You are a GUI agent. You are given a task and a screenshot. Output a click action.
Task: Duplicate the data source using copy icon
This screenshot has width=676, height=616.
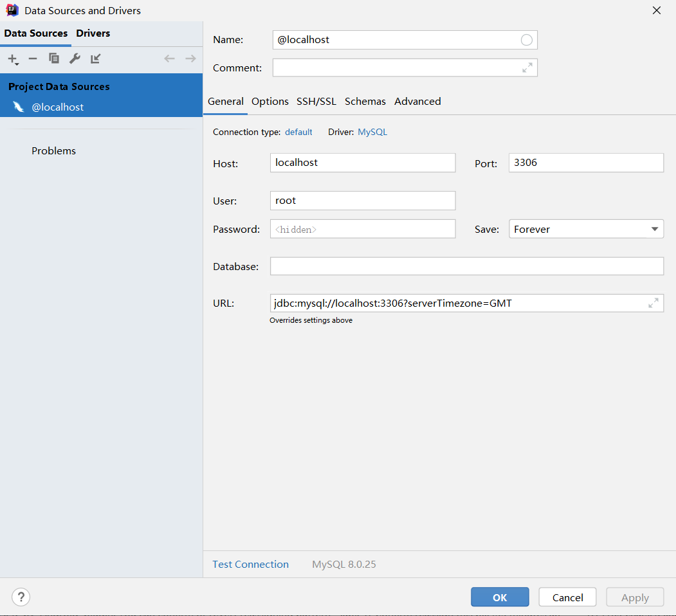click(54, 59)
